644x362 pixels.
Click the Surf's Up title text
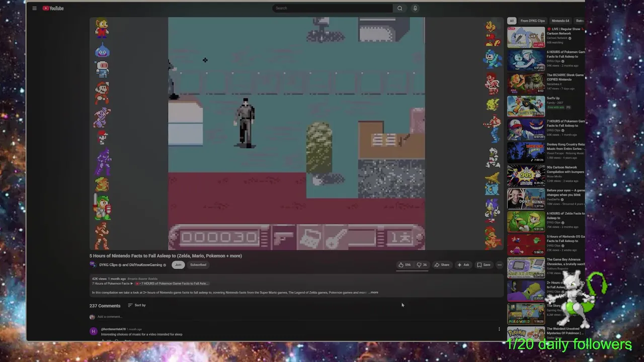point(553,99)
